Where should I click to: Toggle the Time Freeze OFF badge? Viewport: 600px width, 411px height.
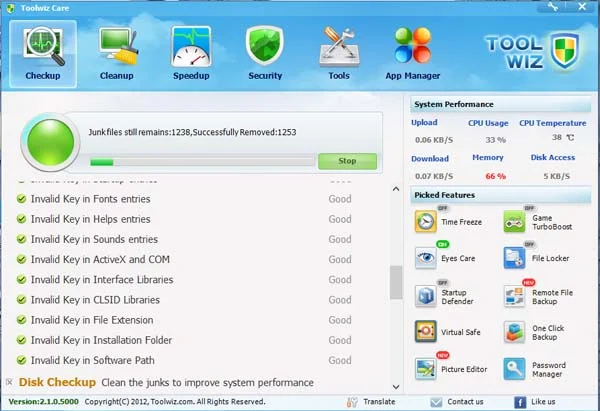[443, 208]
